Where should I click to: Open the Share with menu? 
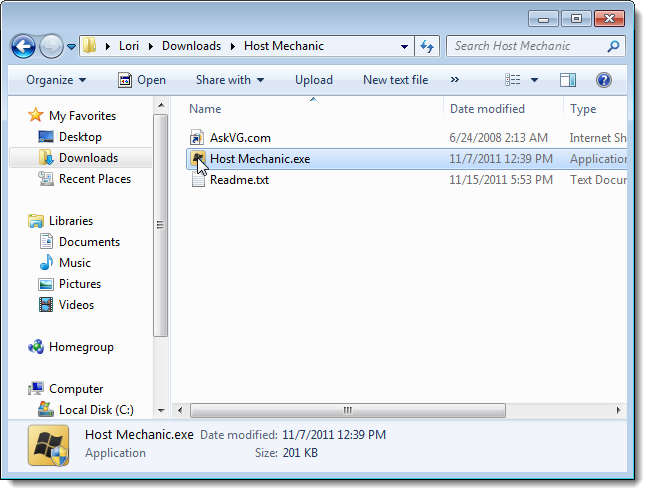tap(230, 80)
